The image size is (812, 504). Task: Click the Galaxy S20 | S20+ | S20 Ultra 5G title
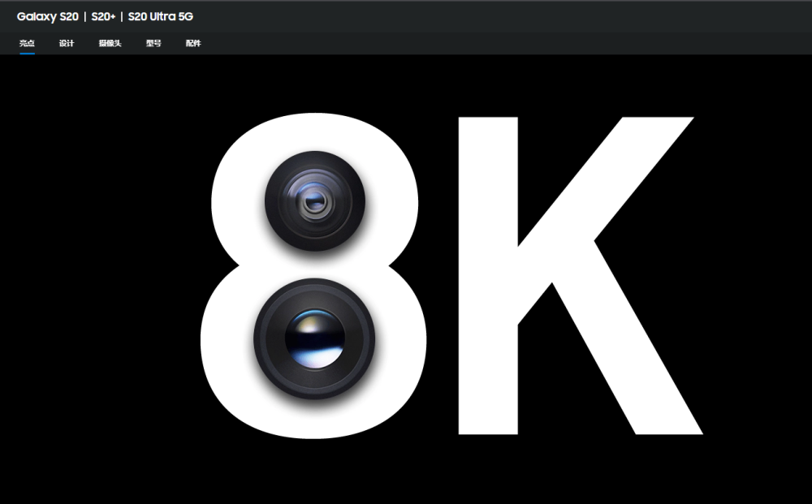(105, 16)
